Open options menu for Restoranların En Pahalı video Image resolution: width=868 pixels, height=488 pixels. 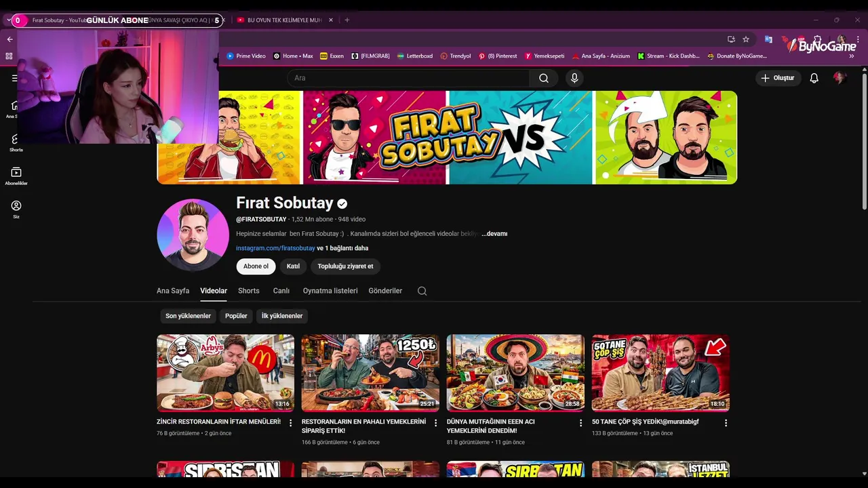(435, 423)
